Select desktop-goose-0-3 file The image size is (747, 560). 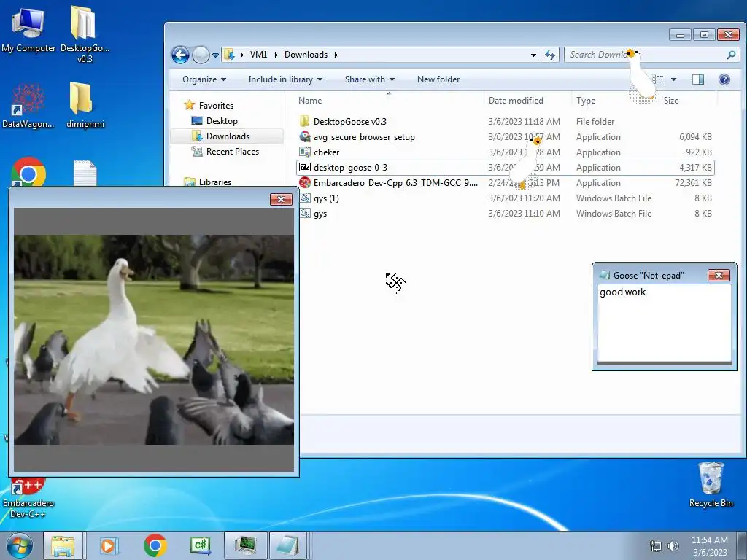(x=505, y=168)
